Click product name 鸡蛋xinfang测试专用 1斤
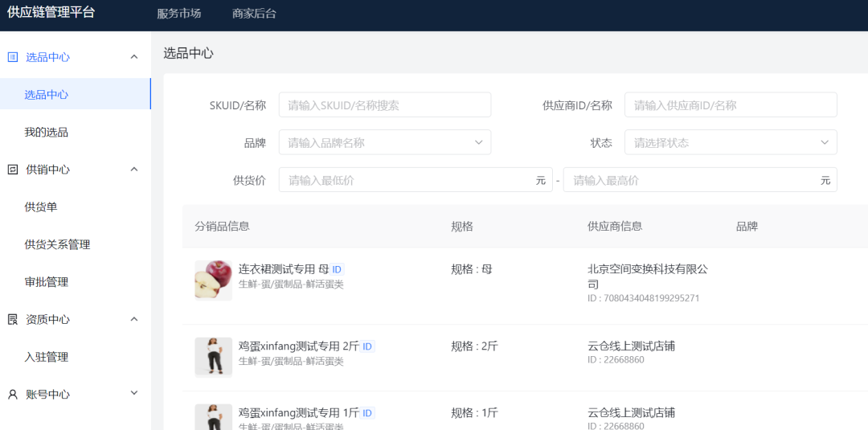This screenshot has height=430, width=868. pyautogui.click(x=298, y=413)
